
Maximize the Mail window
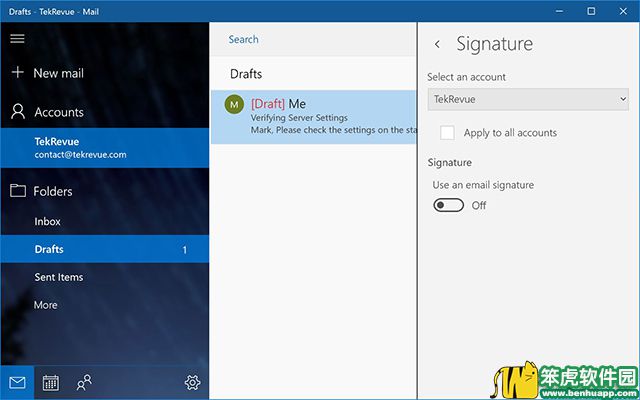[x=591, y=11]
